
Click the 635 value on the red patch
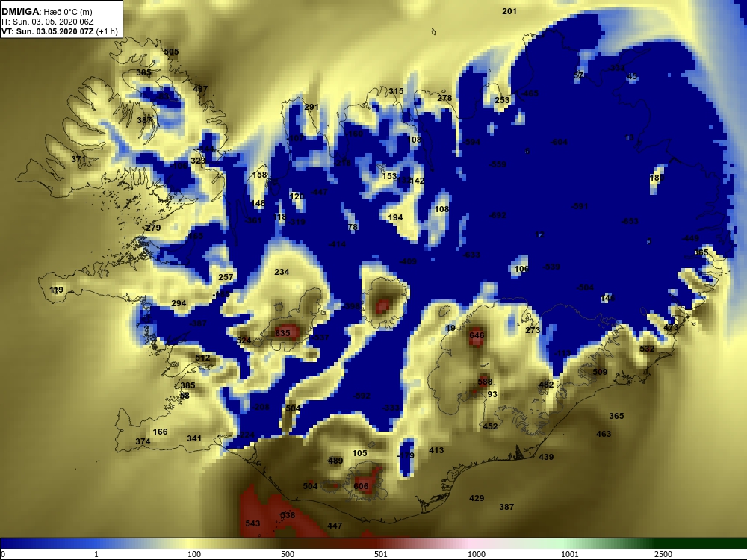tap(282, 333)
